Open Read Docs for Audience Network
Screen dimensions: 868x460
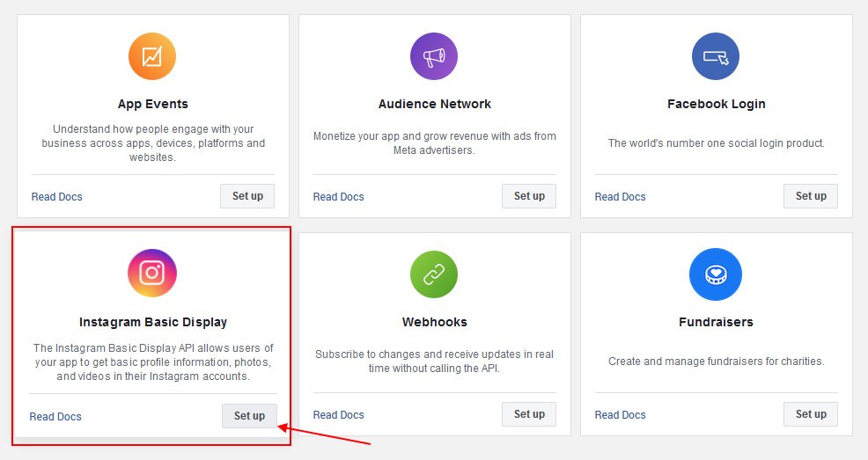coord(339,197)
